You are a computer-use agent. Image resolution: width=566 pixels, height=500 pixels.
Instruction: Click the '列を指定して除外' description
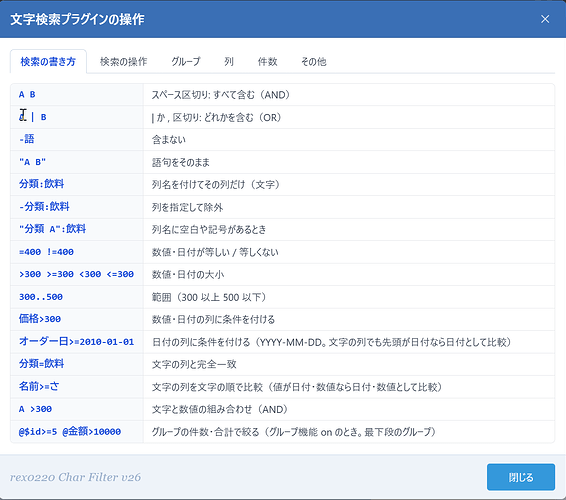point(187,207)
